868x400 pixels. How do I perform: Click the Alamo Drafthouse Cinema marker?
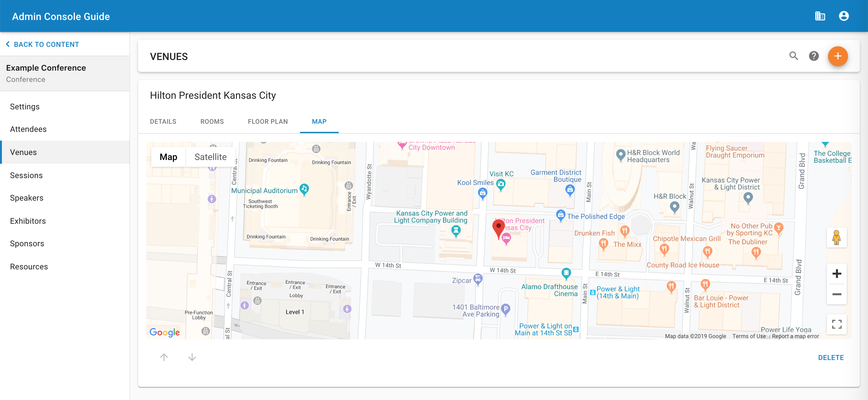point(566,273)
